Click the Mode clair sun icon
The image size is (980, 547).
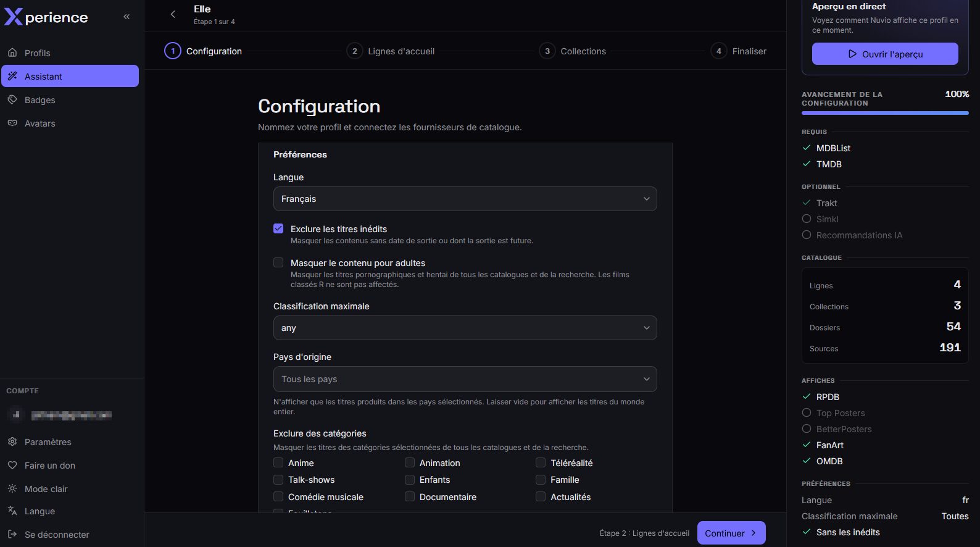point(12,488)
